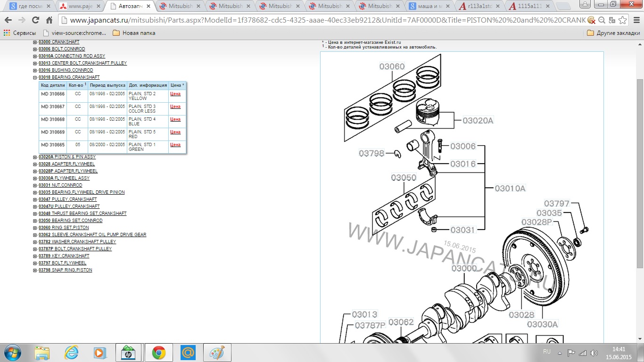Open the Другие закладки bookmarks folder
This screenshot has width=644, height=362.
tap(613, 33)
